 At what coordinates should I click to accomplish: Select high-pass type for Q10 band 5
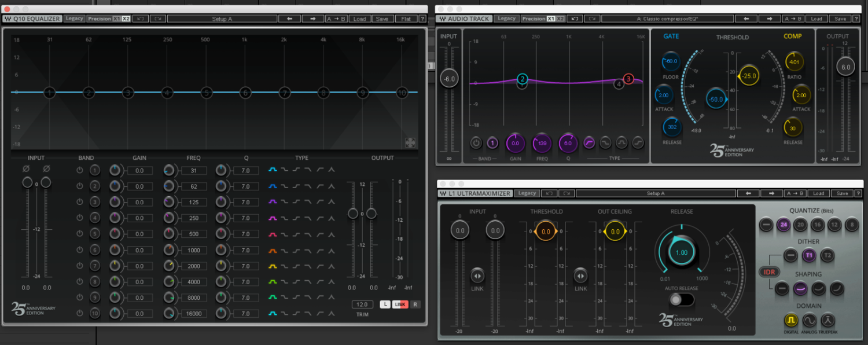click(319, 234)
